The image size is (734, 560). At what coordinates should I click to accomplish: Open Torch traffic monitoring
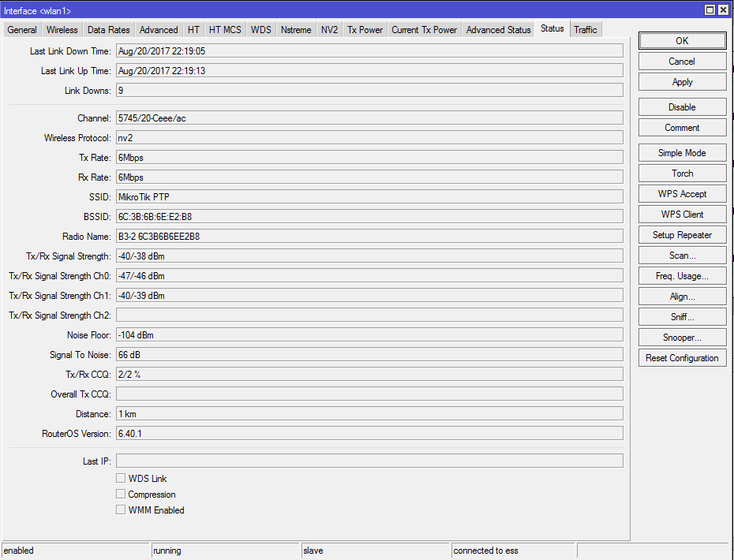point(682,173)
